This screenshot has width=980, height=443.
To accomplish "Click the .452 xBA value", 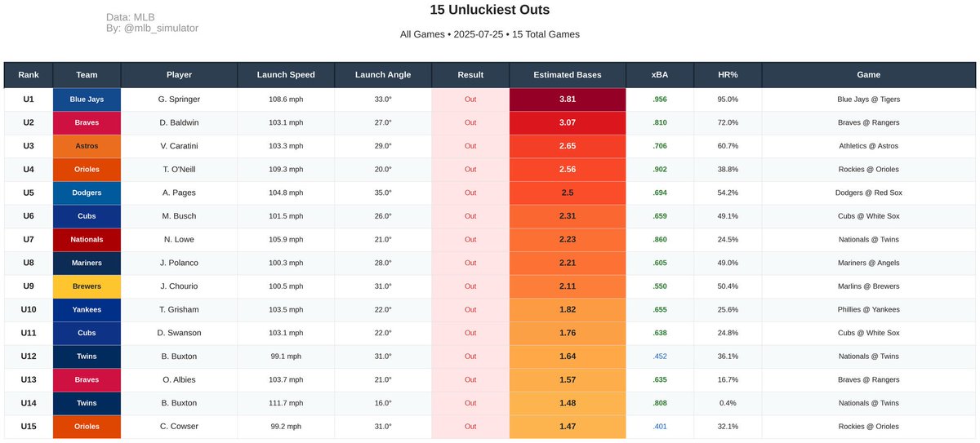I will click(660, 357).
